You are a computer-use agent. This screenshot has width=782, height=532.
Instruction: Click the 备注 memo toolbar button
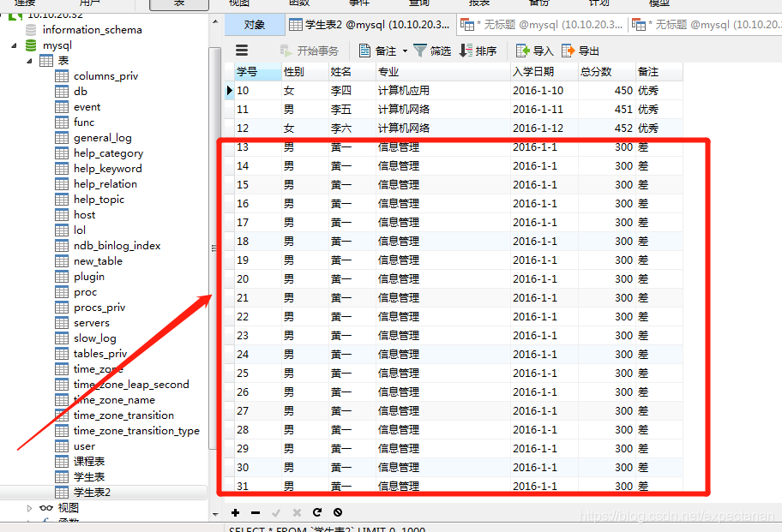click(x=378, y=51)
